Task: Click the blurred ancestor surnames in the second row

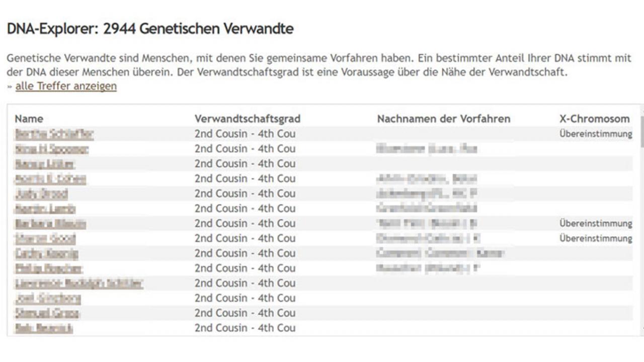Action: [426, 149]
